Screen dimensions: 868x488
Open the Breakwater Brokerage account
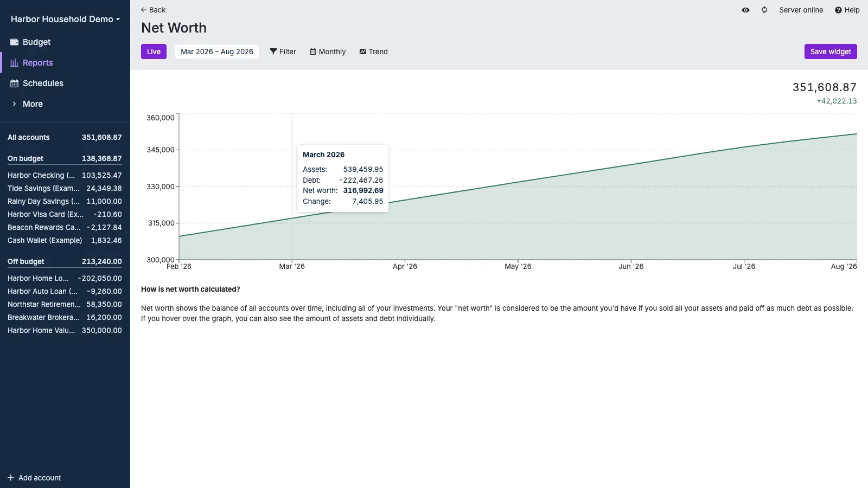(65, 318)
